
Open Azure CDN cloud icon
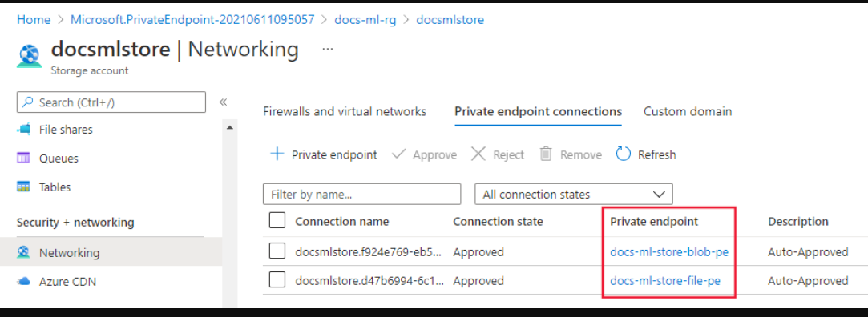click(x=24, y=282)
